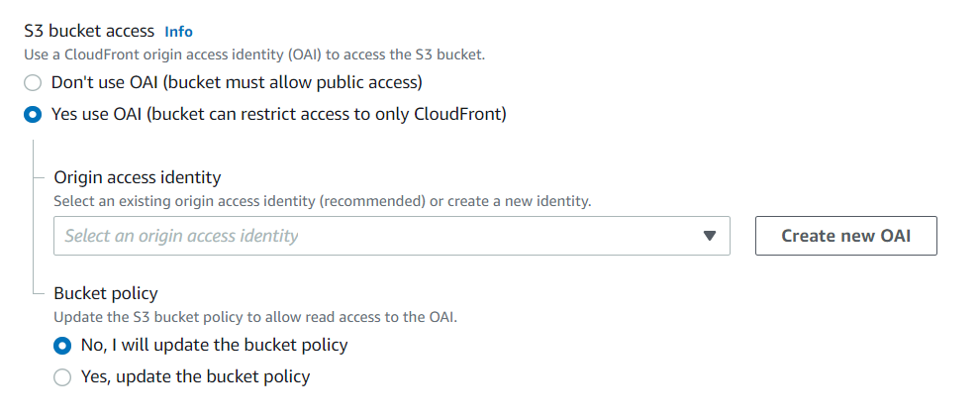Click the "Update the S3 bucket policy" helper text
Viewport: 980px width, 420px height.
click(255, 317)
